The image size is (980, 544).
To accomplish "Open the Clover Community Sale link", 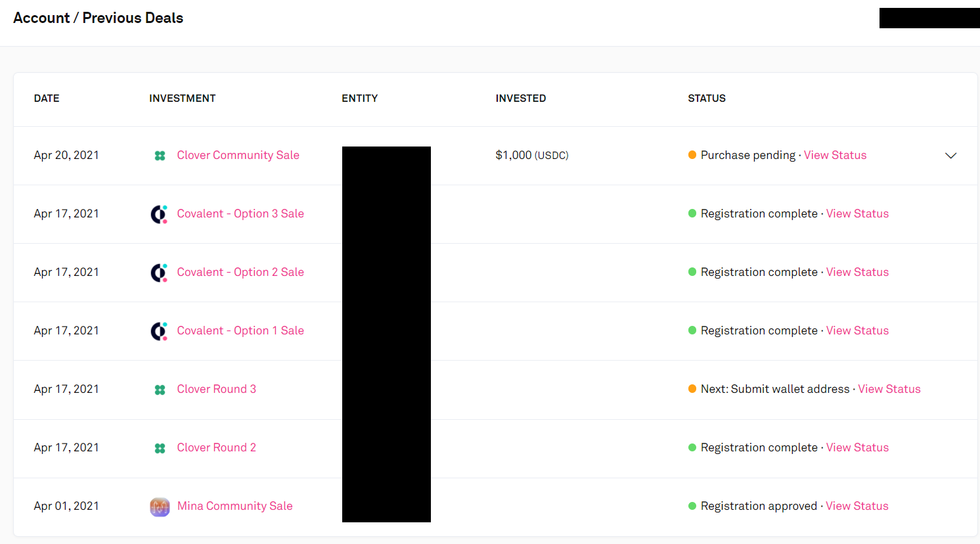I will coord(238,155).
